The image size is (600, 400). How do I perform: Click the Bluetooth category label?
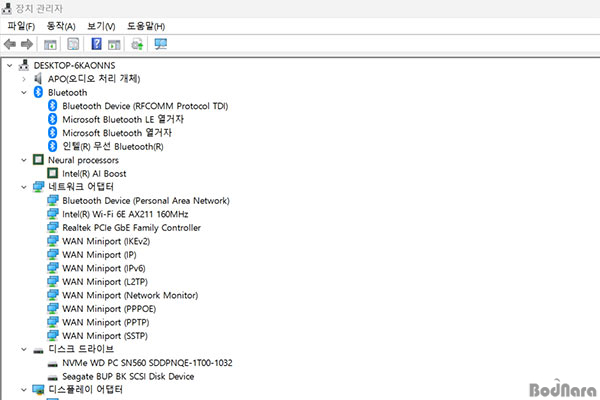coord(67,93)
